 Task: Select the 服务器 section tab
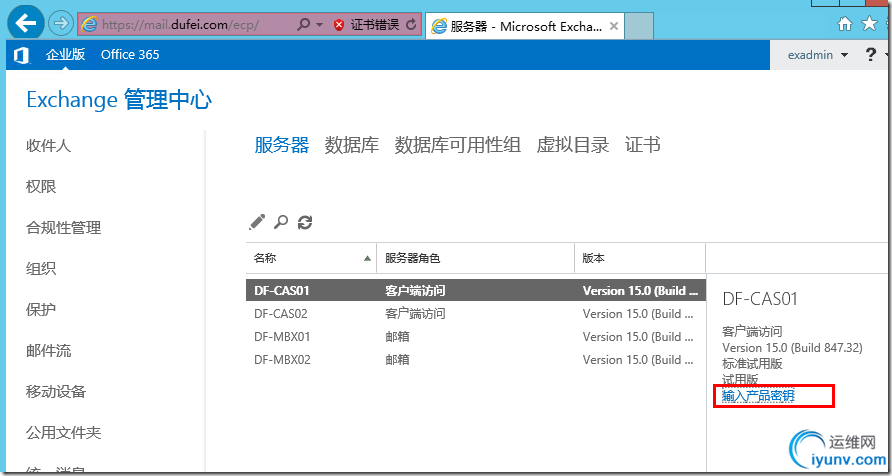click(282, 145)
